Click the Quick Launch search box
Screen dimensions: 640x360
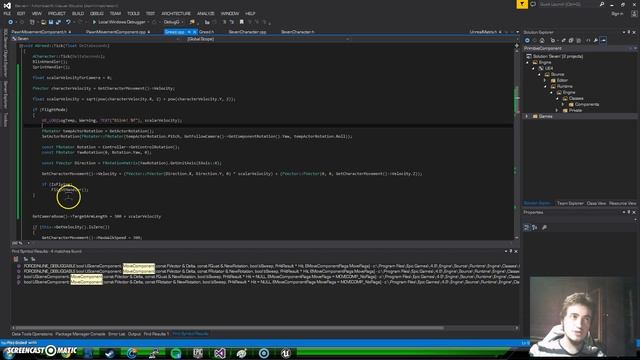[x=571, y=4]
